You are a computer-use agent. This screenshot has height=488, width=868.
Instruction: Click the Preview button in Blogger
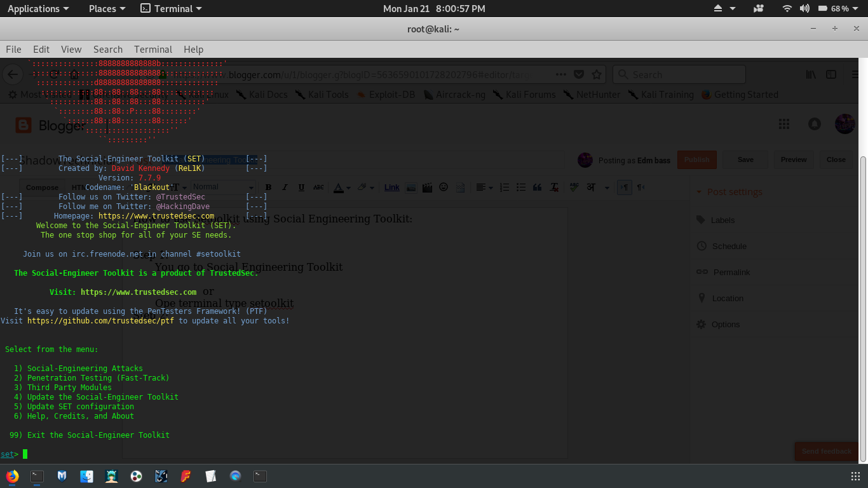(x=794, y=159)
